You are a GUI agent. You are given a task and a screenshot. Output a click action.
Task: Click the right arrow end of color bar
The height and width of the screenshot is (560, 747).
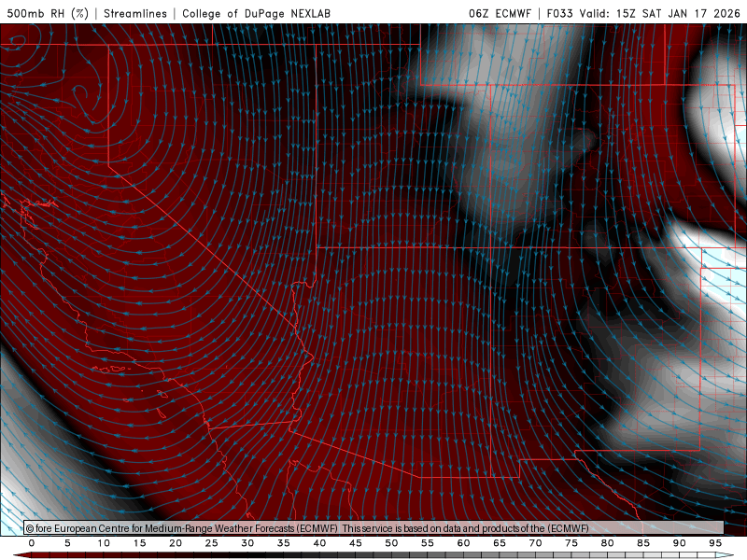click(726, 555)
